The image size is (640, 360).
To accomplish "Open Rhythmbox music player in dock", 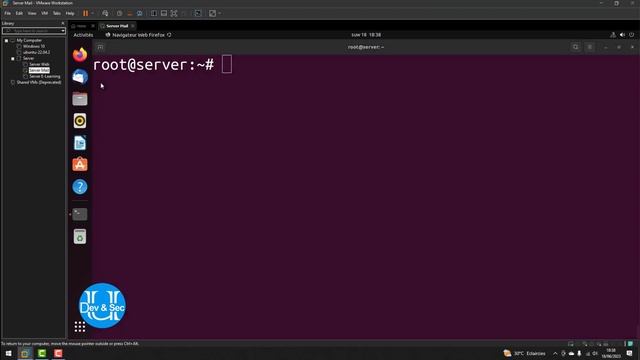I will (x=80, y=121).
